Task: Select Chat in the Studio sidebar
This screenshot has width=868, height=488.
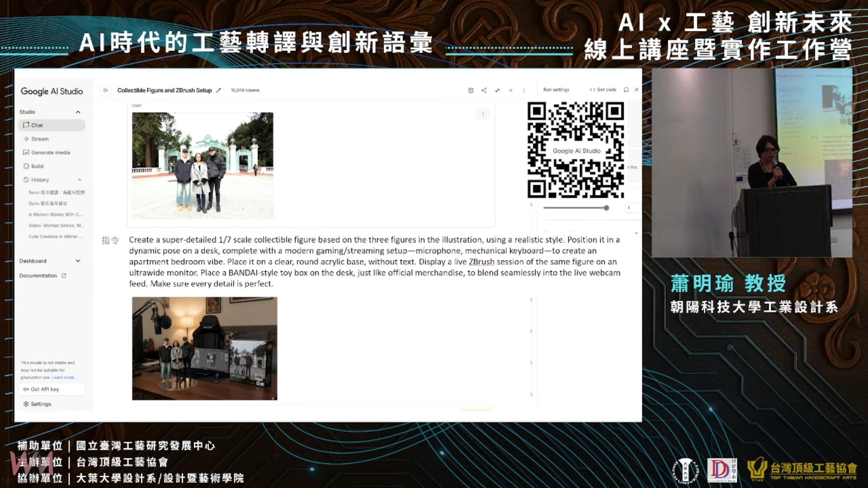Action: coord(52,125)
